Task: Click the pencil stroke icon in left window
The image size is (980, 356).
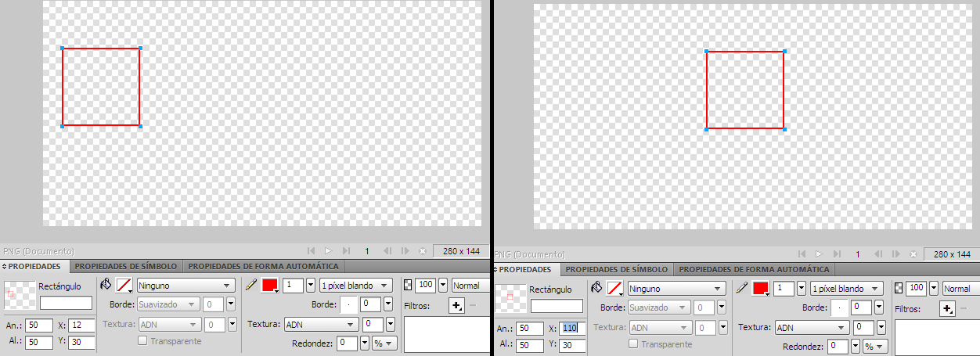Action: pos(250,285)
